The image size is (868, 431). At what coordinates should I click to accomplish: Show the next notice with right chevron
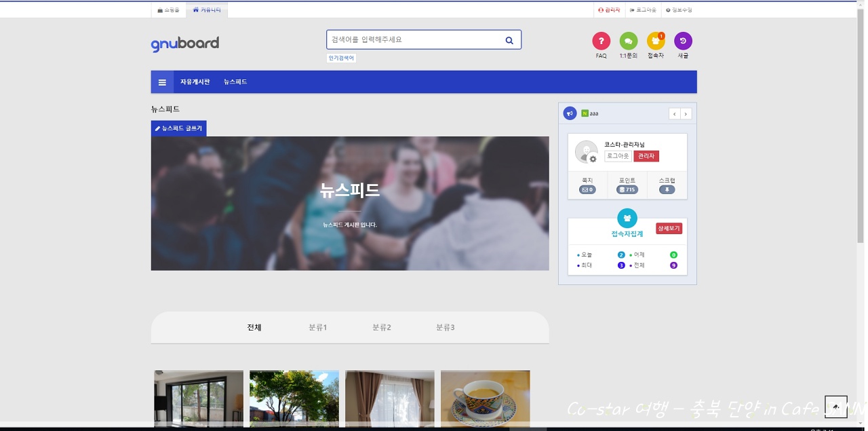[686, 114]
